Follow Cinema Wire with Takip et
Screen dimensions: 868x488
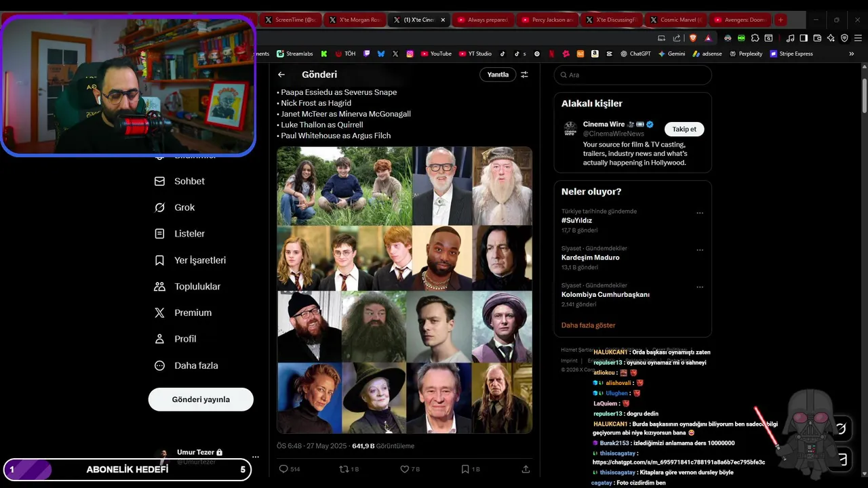[684, 129]
